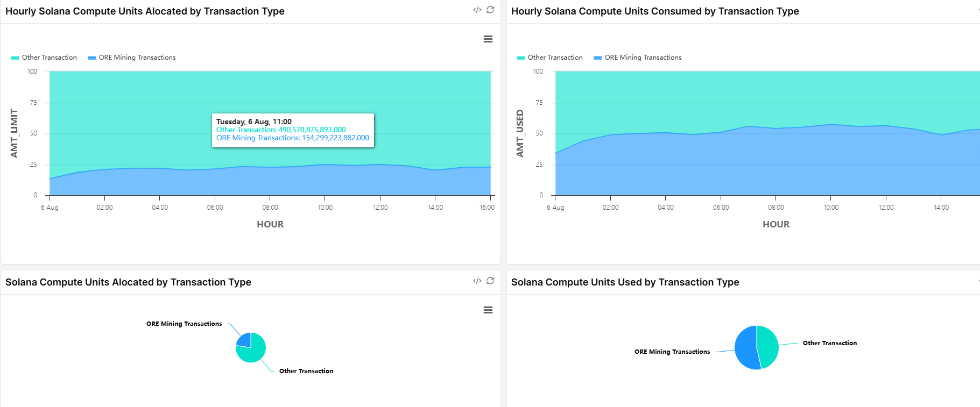980x407 pixels.
Task: Open embed code for Hourly Alocated chart
Action: (477, 10)
